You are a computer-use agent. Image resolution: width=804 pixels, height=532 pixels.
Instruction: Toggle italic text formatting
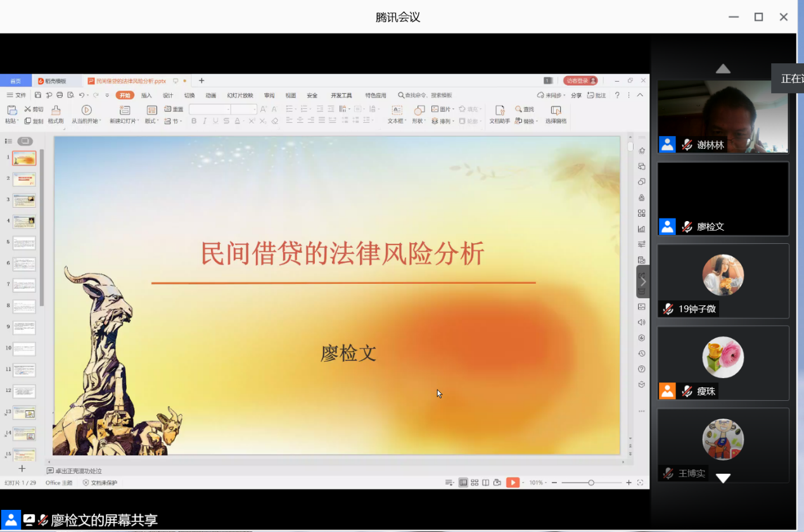pos(205,121)
